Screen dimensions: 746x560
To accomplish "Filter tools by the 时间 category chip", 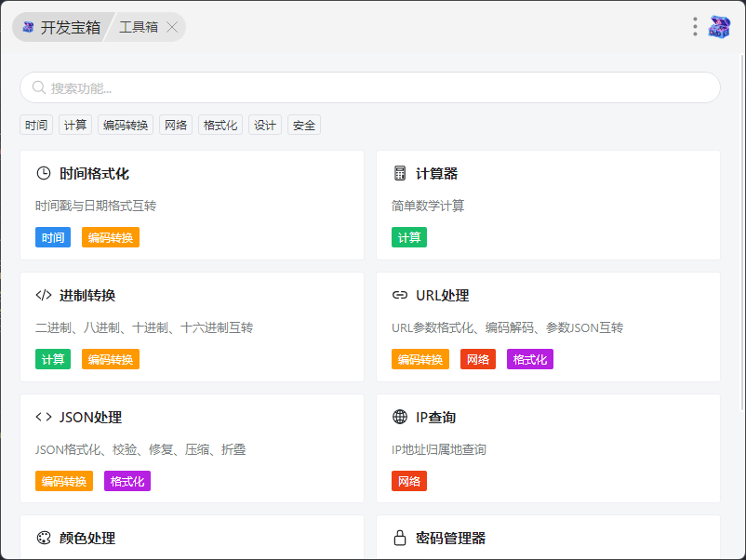I will pyautogui.click(x=36, y=126).
